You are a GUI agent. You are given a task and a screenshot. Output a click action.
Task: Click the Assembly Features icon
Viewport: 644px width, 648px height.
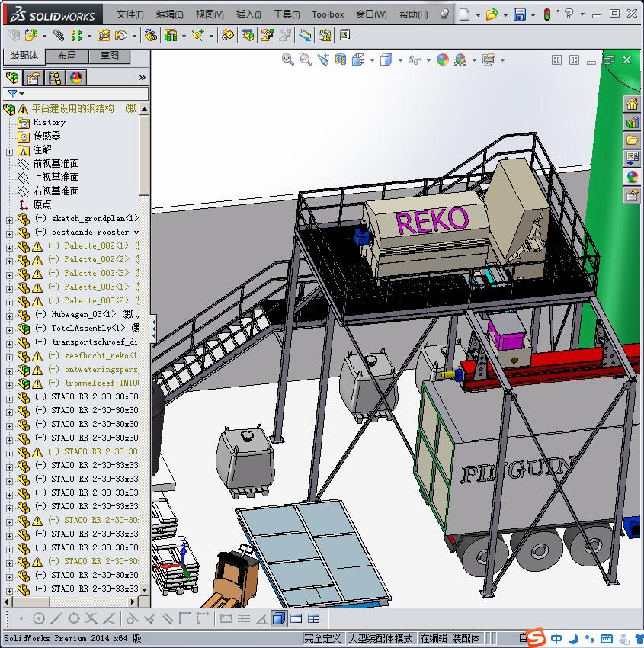coord(171,35)
